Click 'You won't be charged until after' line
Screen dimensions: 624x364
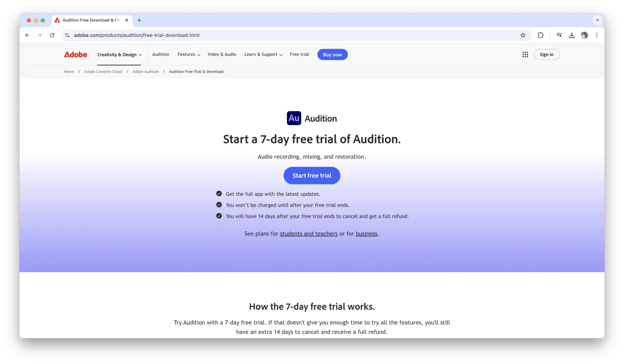[x=287, y=205]
